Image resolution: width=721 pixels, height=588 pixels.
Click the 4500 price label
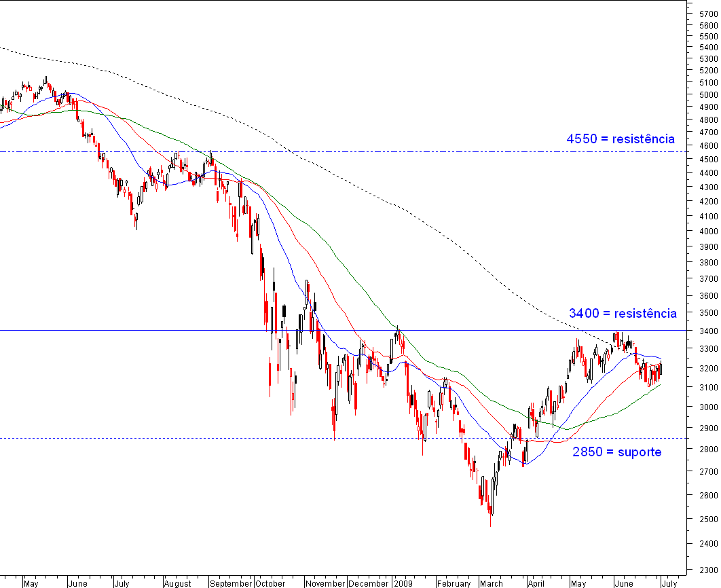click(708, 159)
